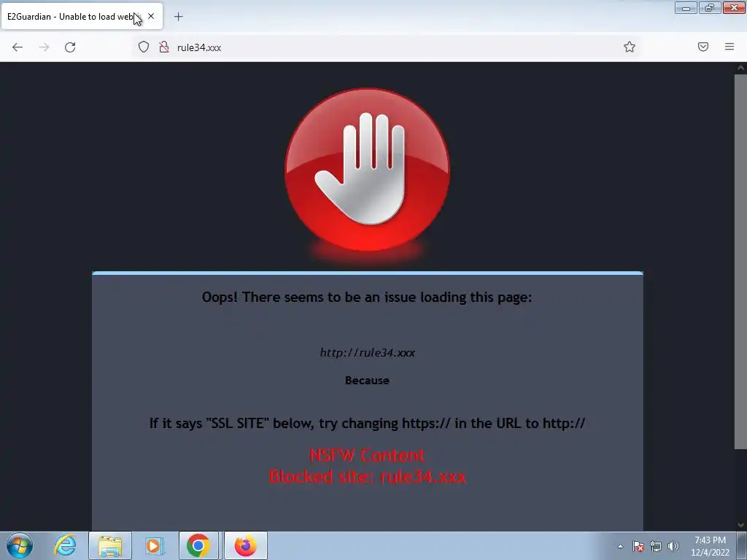Launch Internet Explorer from taskbar
Viewport: 747px width, 560px height.
[65, 545]
